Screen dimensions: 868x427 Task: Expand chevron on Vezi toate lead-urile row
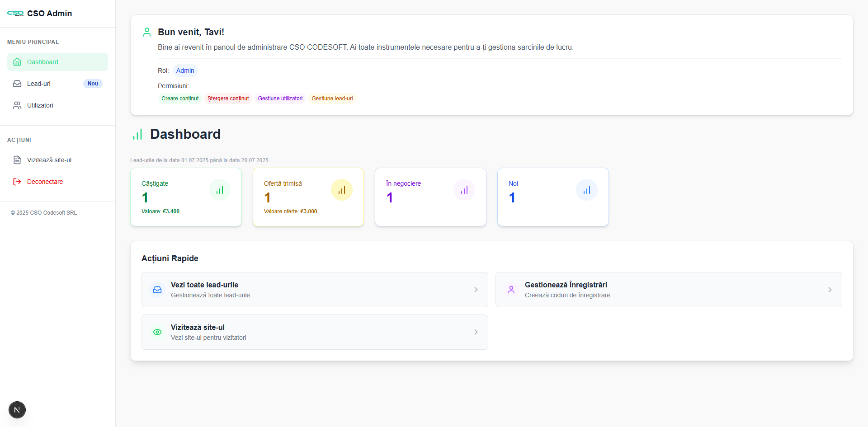476,290
